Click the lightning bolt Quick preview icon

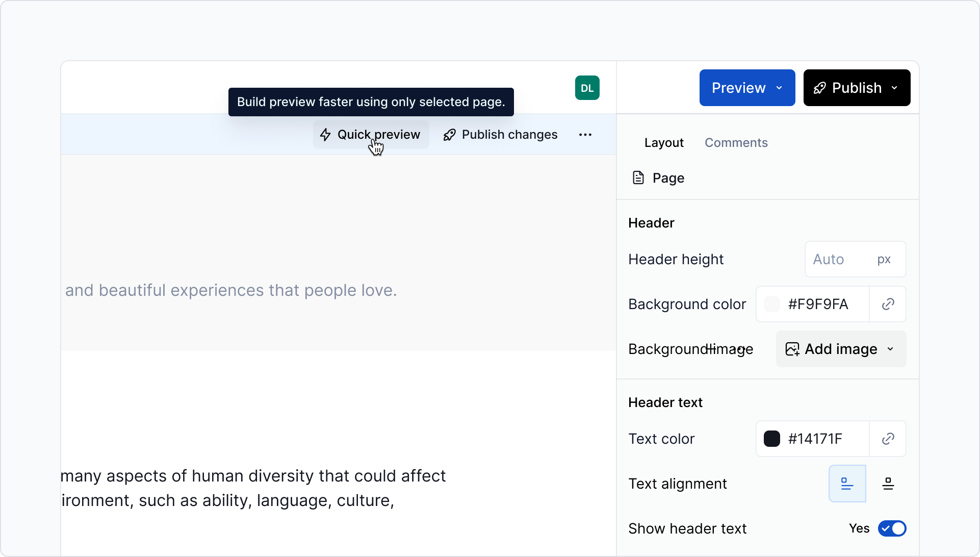(325, 135)
